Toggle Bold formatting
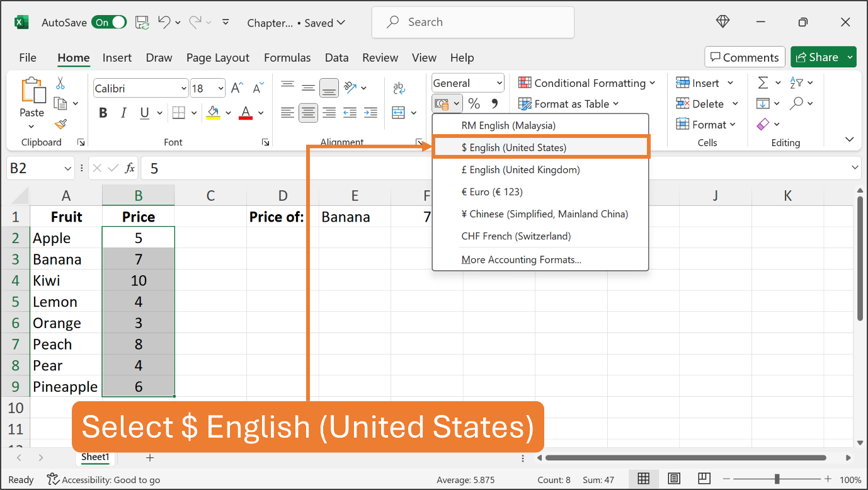 [x=103, y=113]
